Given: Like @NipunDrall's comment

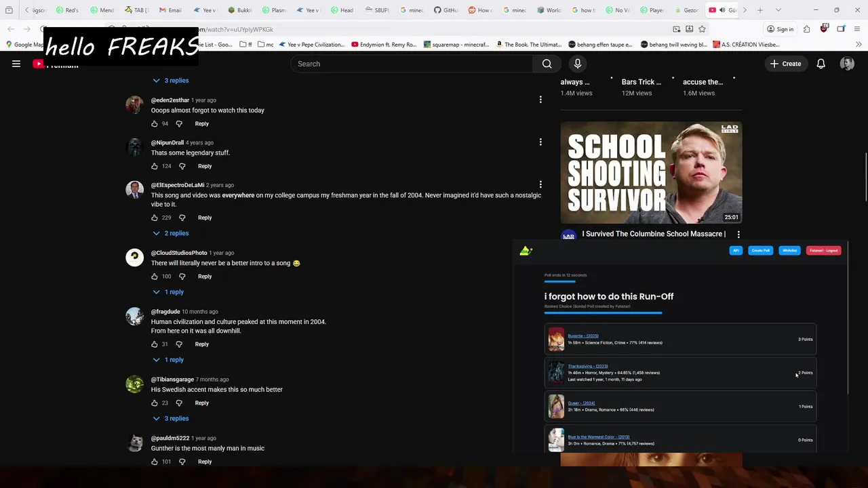Looking at the screenshot, I should [x=155, y=166].
